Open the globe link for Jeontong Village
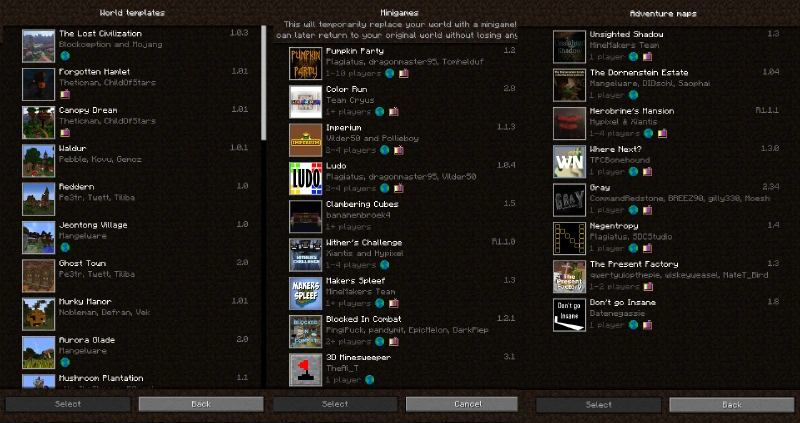 click(x=64, y=247)
